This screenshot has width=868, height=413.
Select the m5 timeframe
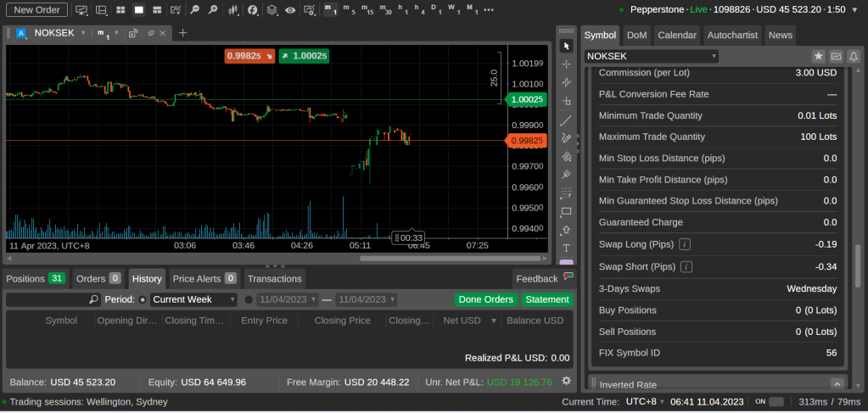coord(348,9)
